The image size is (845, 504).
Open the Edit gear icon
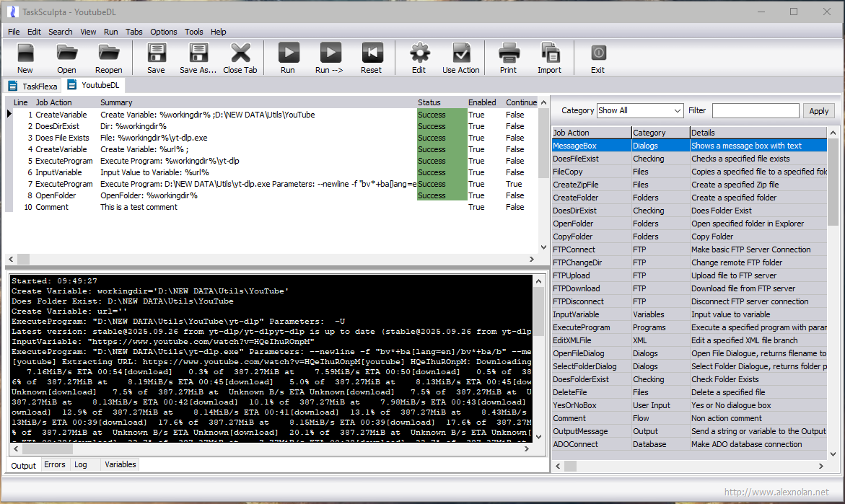(419, 53)
